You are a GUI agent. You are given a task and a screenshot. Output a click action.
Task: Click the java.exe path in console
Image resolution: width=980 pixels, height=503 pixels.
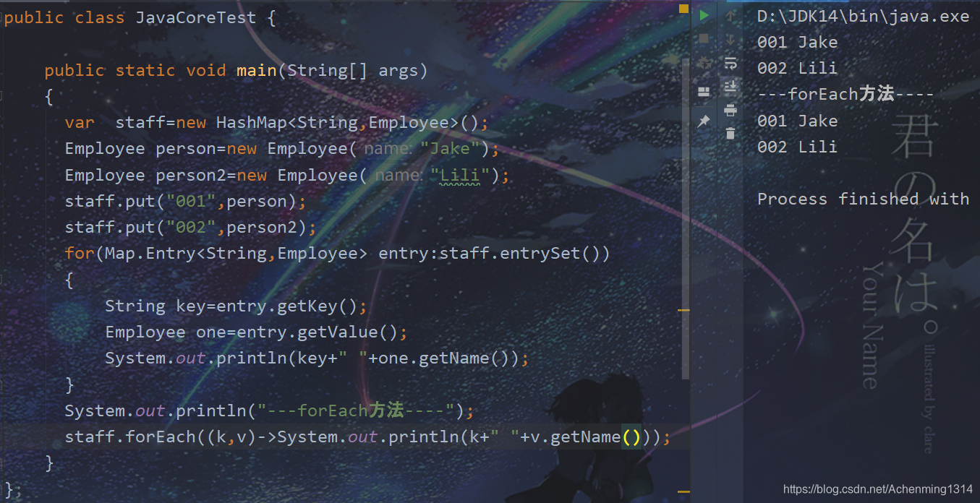[x=863, y=17]
